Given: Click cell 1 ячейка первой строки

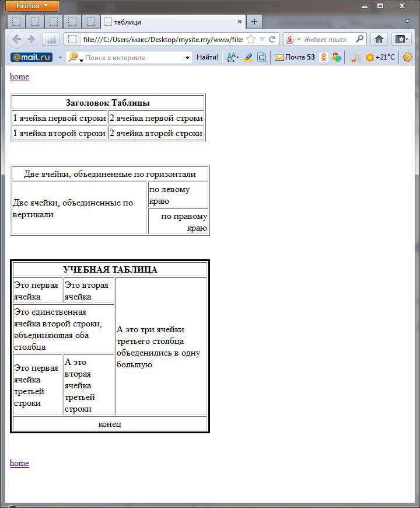Looking at the screenshot, I should 60,118.
